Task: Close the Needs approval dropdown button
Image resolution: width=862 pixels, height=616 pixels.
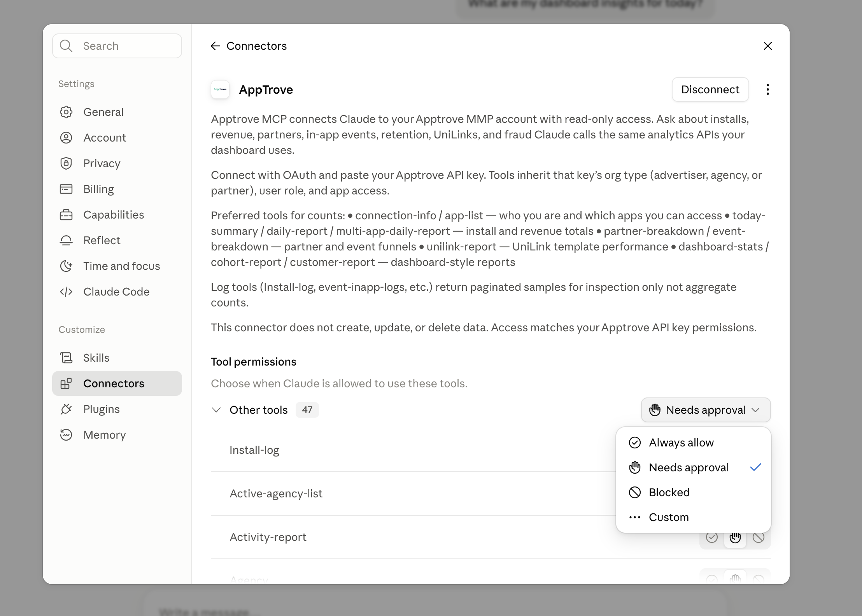Action: click(706, 410)
